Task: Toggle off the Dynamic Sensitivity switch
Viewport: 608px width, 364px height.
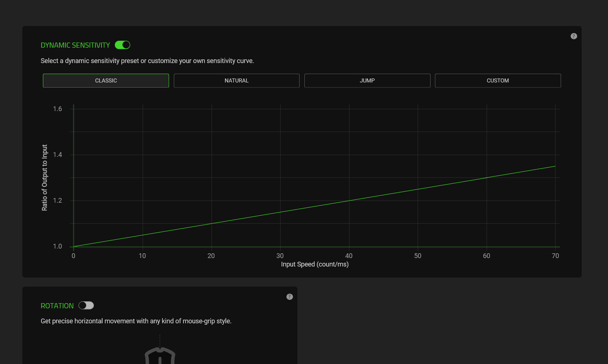Action: tap(122, 45)
